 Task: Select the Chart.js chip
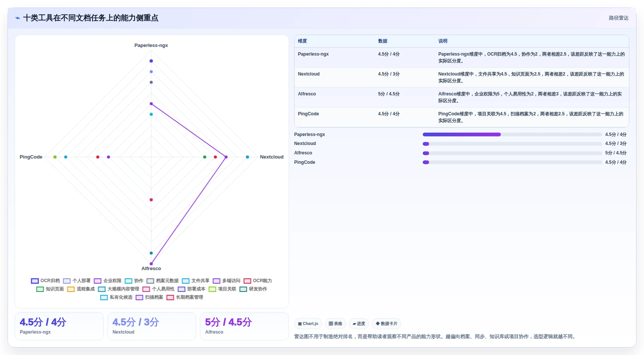(x=308, y=323)
